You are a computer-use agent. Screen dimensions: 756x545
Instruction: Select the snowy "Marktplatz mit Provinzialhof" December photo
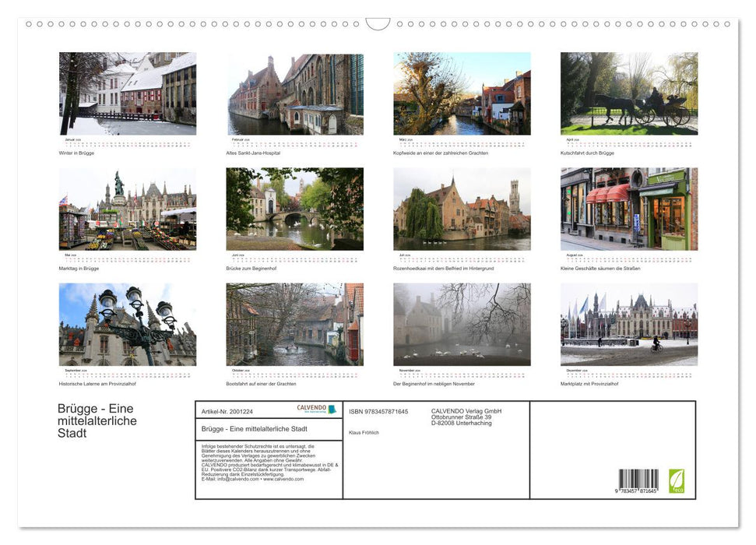629,325
